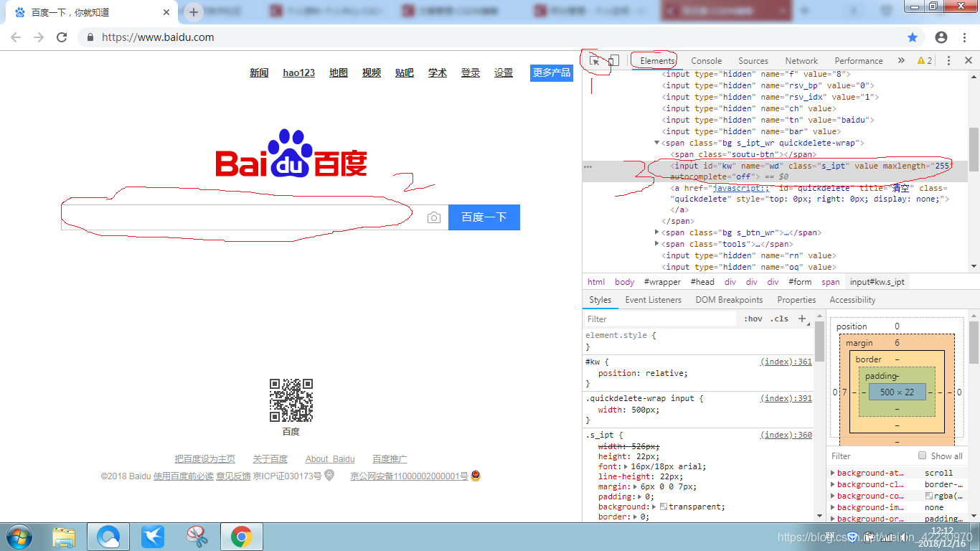The height and width of the screenshot is (551, 980).
Task: Select the 500 × 22 content box in box model
Action: 897,392
